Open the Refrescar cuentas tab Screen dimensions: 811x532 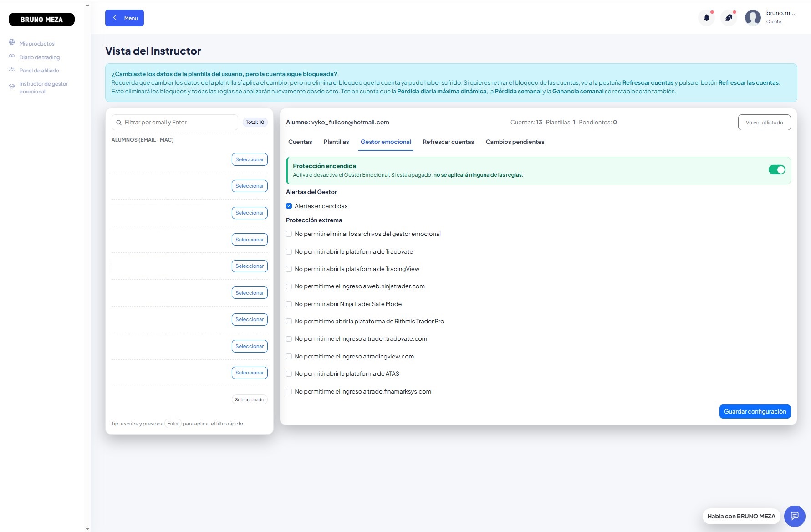pyautogui.click(x=448, y=142)
